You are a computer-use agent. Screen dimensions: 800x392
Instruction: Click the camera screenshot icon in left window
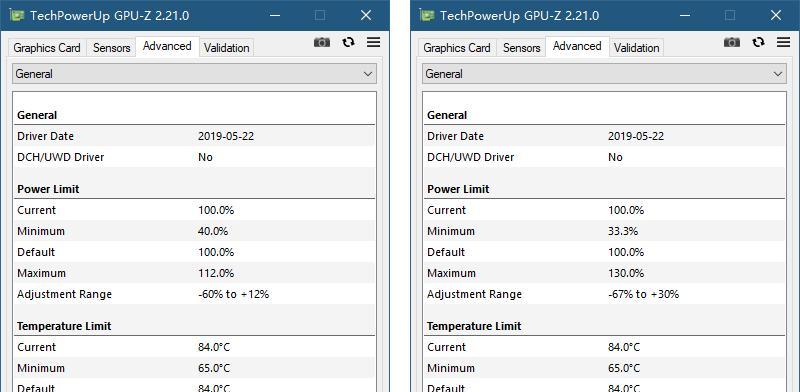322,42
